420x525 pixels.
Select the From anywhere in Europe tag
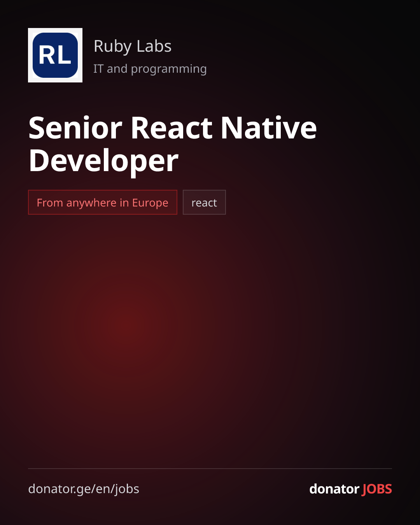103,202
